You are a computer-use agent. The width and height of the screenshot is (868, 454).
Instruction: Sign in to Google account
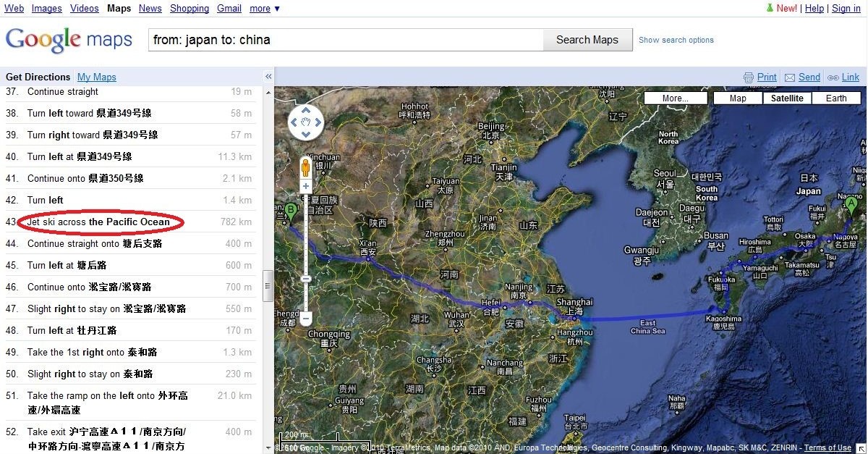point(846,9)
